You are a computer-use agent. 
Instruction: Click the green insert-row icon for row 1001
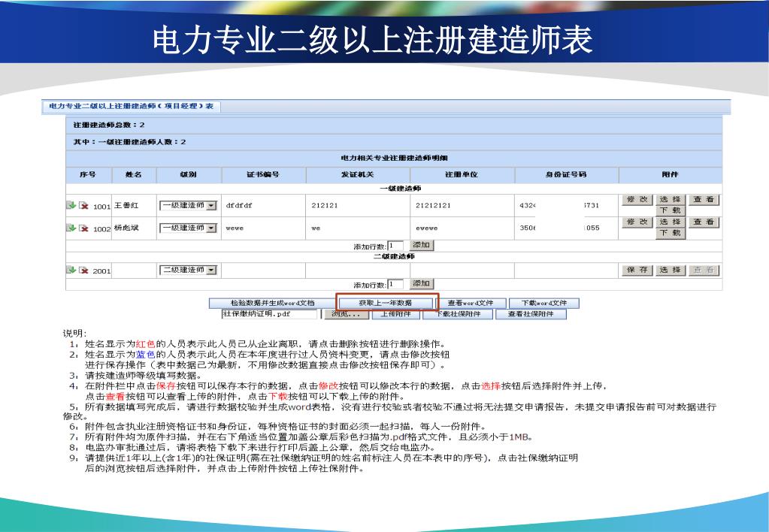71,205
